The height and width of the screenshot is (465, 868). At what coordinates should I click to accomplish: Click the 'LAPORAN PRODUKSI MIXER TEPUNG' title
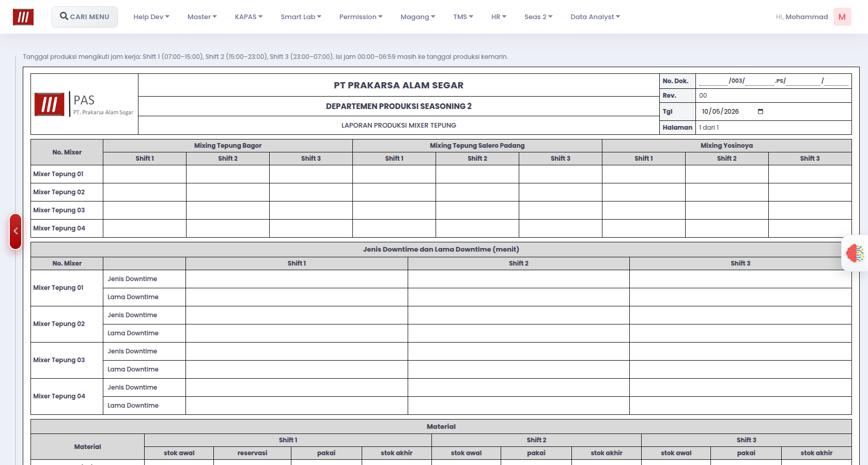click(399, 125)
